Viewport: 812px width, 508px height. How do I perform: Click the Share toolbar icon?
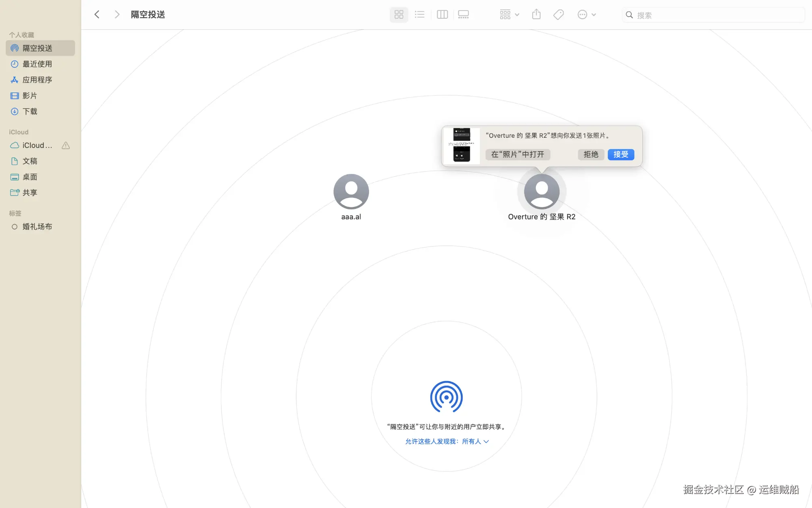coord(536,15)
